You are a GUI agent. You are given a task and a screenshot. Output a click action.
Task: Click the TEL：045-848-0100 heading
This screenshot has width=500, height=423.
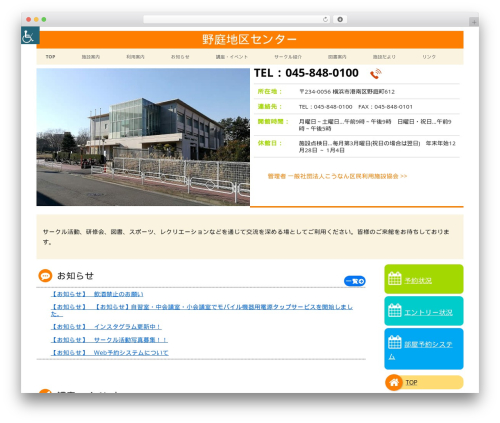coord(306,73)
